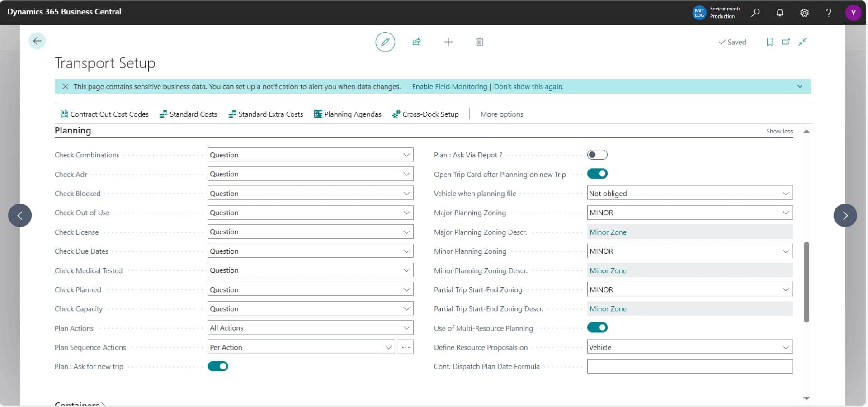This screenshot has height=407, width=868.
Task: Click the back arrow button
Action: [37, 41]
